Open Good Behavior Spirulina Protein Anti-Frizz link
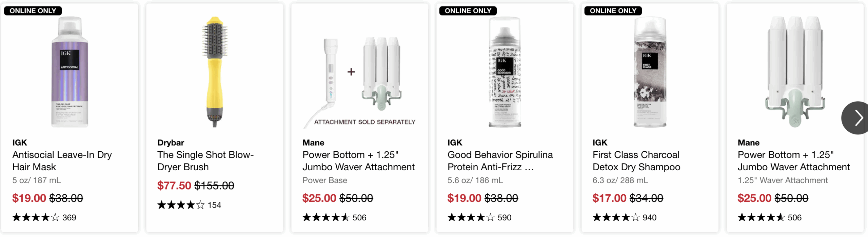The width and height of the screenshot is (868, 237). [500, 161]
